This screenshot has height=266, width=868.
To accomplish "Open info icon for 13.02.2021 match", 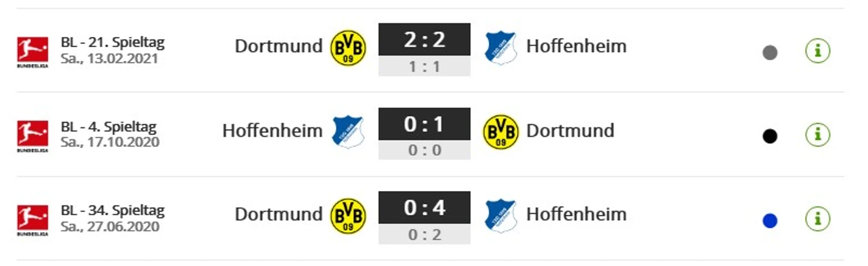I will click(817, 51).
